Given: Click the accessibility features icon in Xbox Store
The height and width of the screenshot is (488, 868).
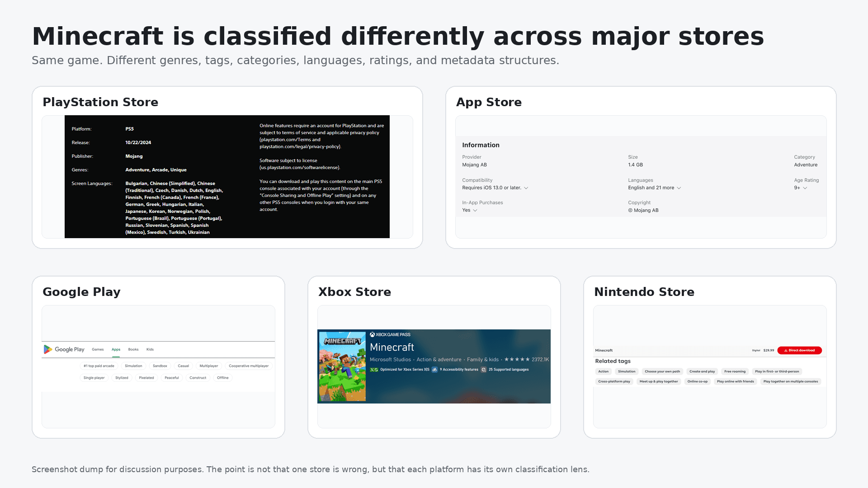Looking at the screenshot, I should (434, 370).
